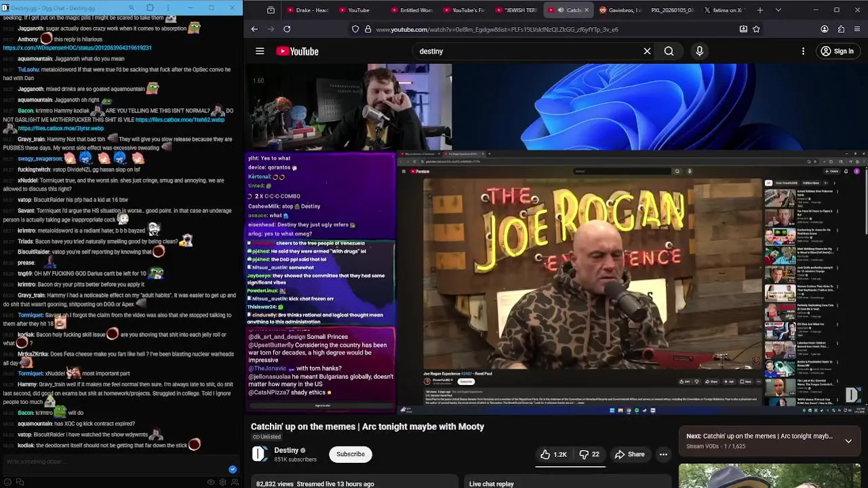Click the main video player area
The width and height of the screenshot is (868, 488).
[556, 237]
